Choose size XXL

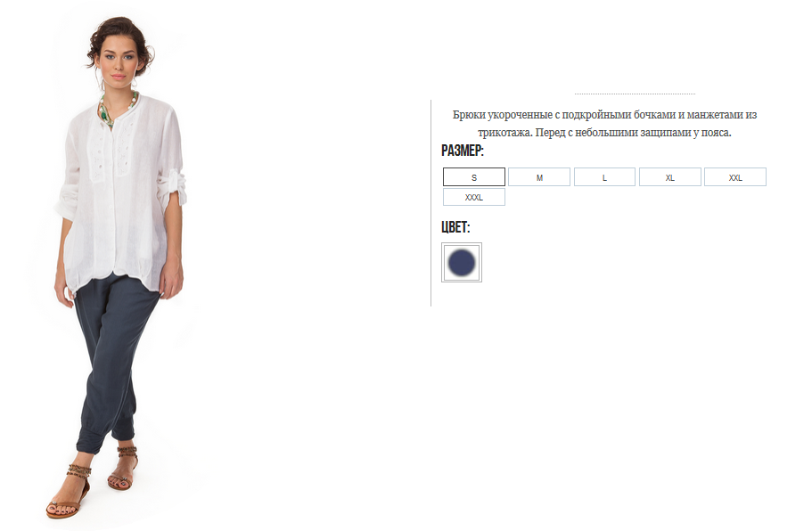pyautogui.click(x=735, y=177)
